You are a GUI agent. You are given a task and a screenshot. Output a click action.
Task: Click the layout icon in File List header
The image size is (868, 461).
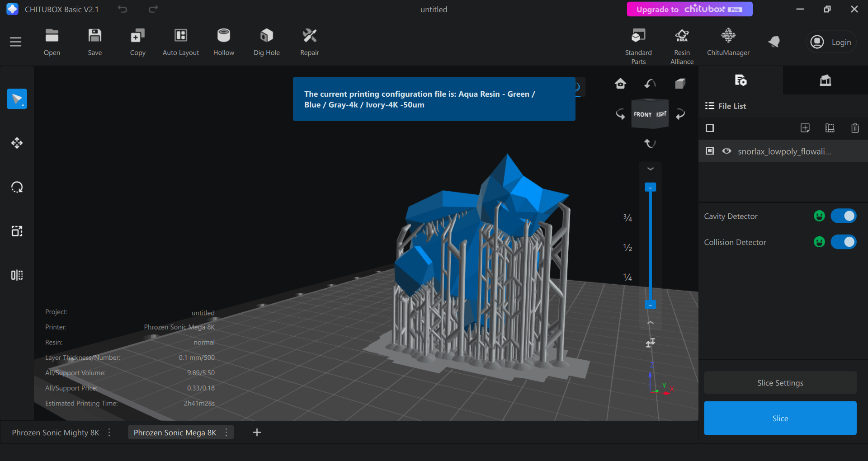(830, 128)
